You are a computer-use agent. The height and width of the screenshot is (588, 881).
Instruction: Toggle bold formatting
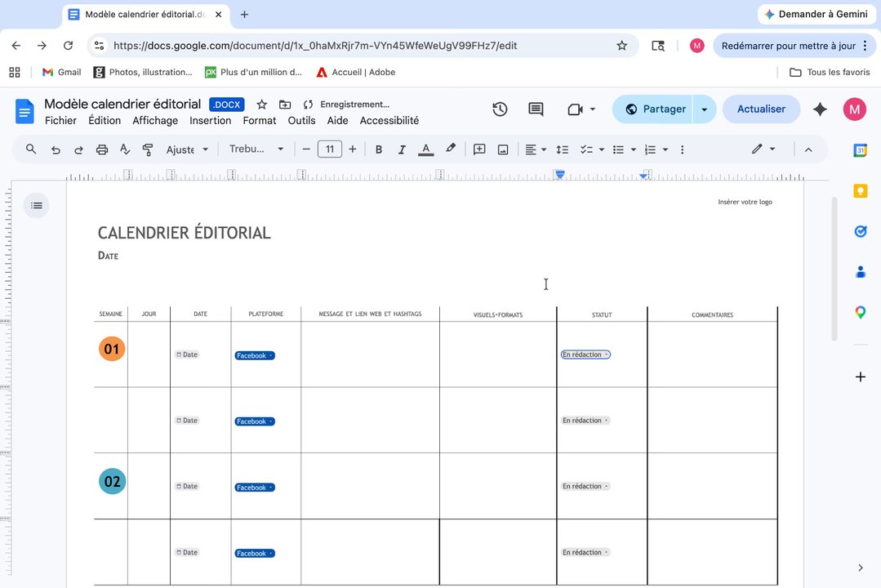[x=379, y=149]
